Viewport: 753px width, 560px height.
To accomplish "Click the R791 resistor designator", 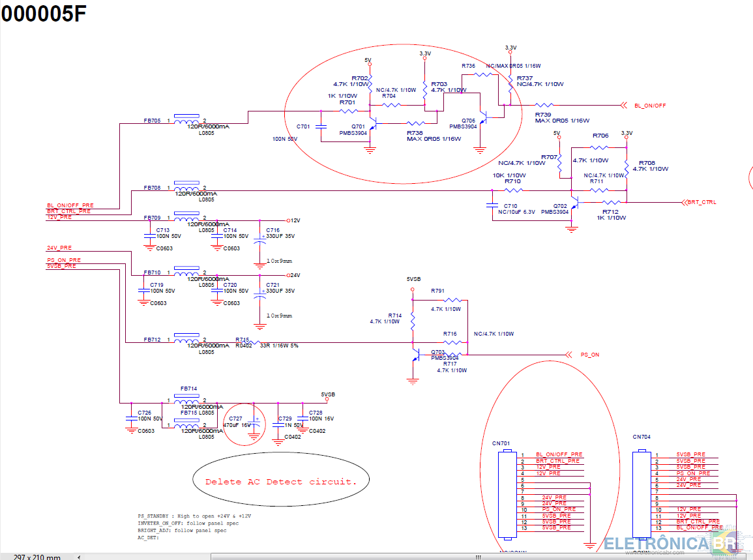I will (438, 291).
